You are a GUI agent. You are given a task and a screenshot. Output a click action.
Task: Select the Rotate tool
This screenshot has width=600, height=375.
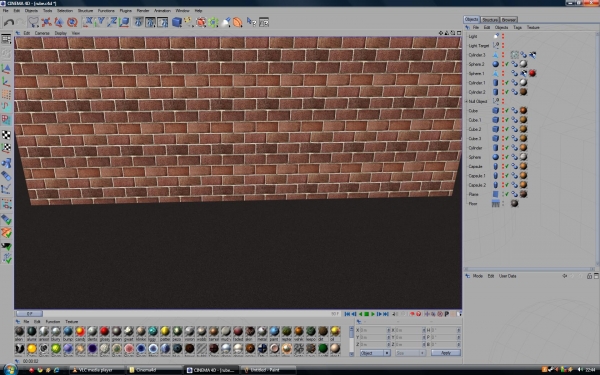(72, 22)
